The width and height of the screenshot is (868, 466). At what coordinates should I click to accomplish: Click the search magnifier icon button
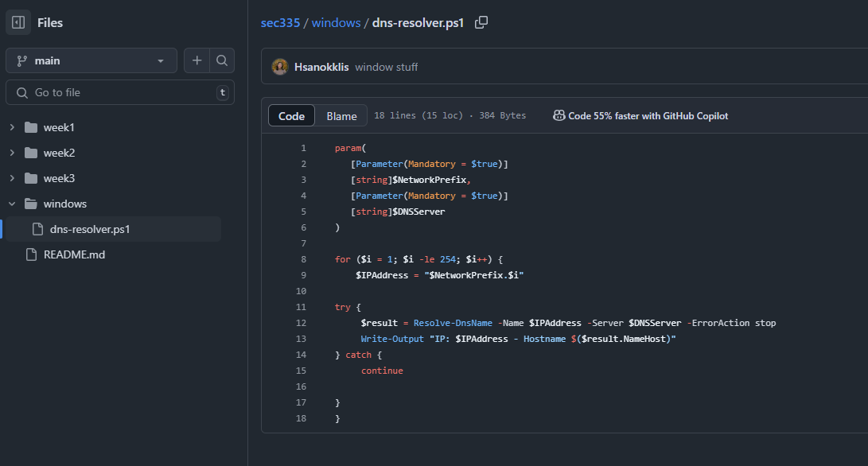tap(222, 60)
